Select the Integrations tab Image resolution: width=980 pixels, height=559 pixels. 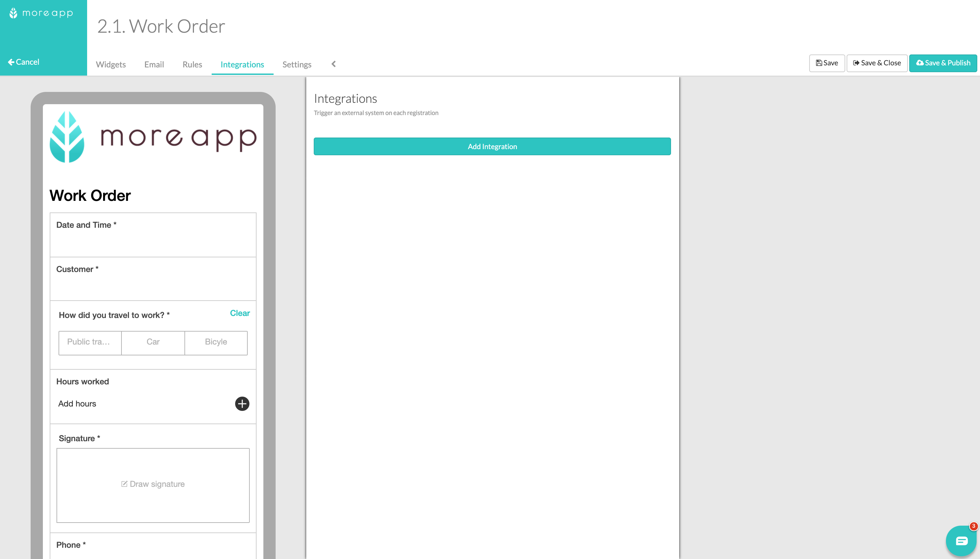coord(242,64)
